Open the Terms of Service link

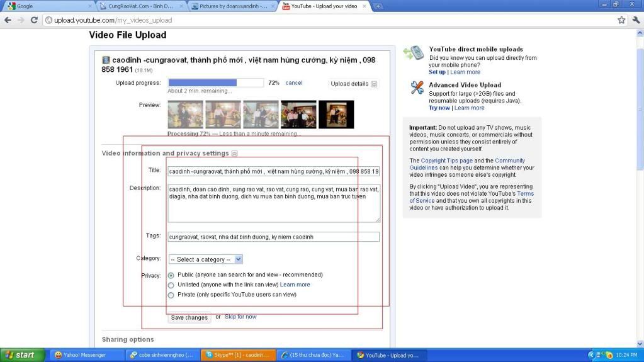pyautogui.click(x=472, y=197)
